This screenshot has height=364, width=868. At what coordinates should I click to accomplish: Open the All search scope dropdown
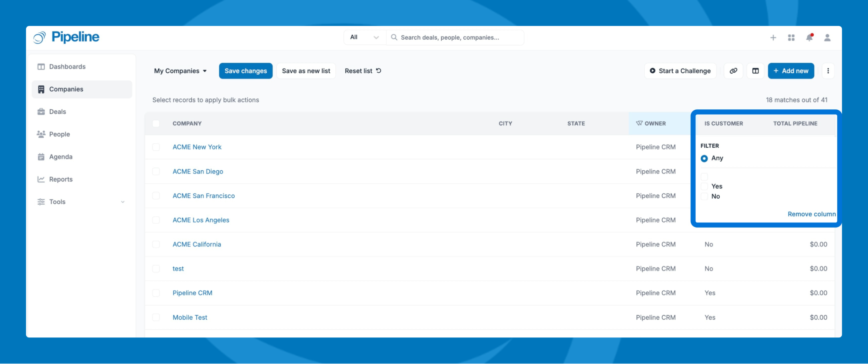(364, 37)
